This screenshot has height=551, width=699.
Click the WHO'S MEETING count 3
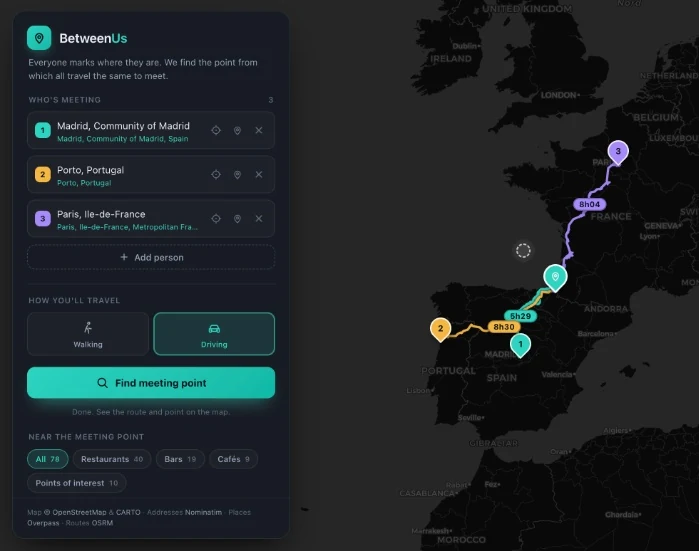click(x=271, y=100)
